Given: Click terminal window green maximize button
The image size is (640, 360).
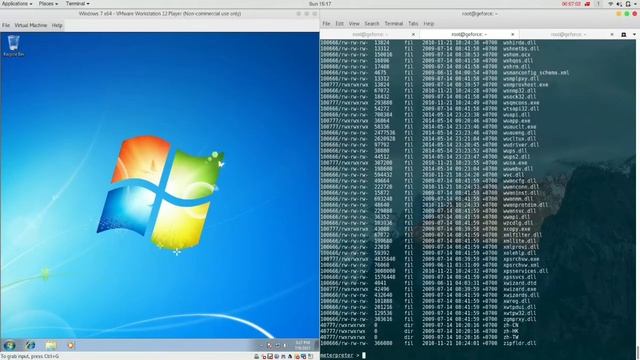Looking at the screenshot, I should click(627, 13).
